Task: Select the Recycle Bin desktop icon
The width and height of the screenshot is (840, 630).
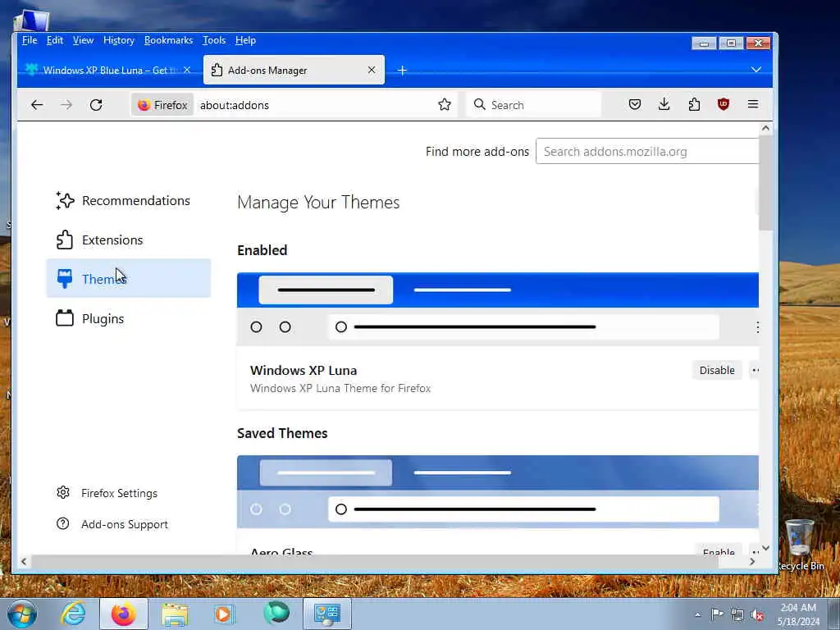Action: [x=800, y=545]
